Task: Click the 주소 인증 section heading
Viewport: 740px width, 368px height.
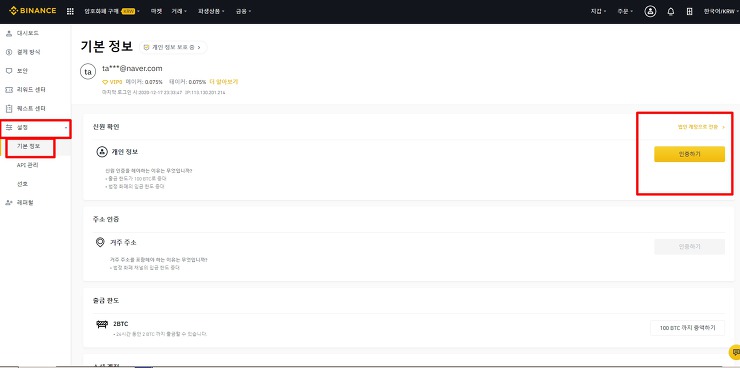Action: click(106, 219)
